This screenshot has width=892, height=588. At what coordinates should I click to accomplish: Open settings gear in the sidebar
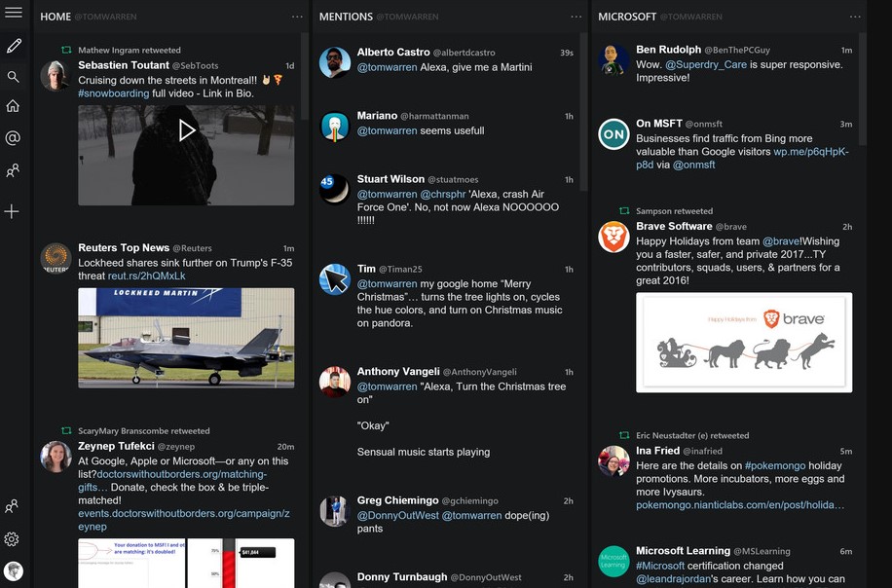point(13,539)
